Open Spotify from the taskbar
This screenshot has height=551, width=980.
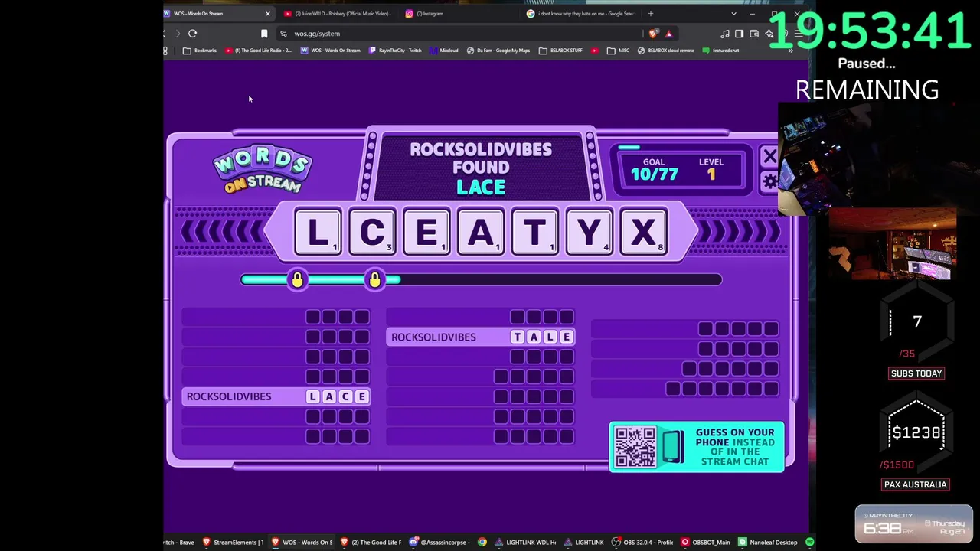pos(809,543)
